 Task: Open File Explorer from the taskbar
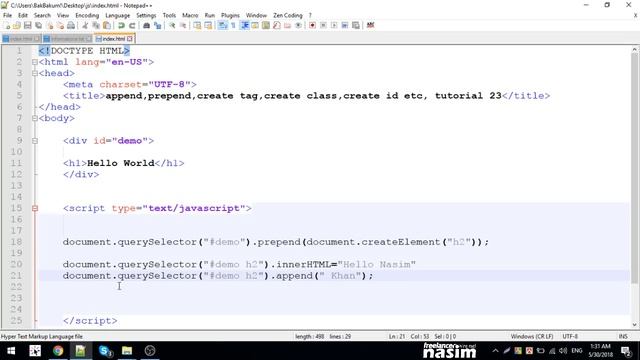127,351
